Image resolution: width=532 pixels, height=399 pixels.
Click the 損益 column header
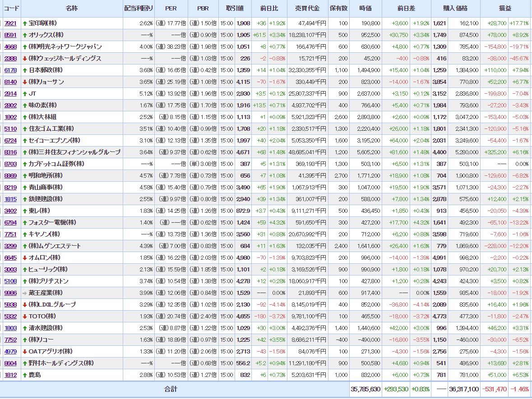(505, 9)
